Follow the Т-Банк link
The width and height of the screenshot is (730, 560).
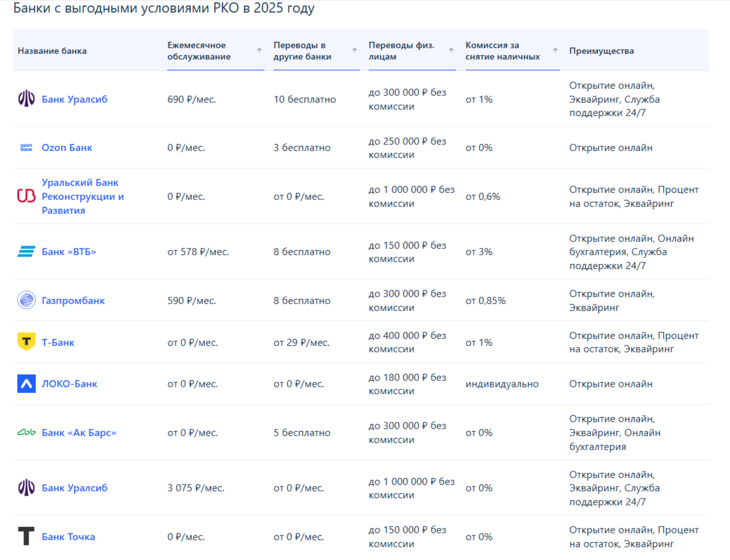[58, 342]
